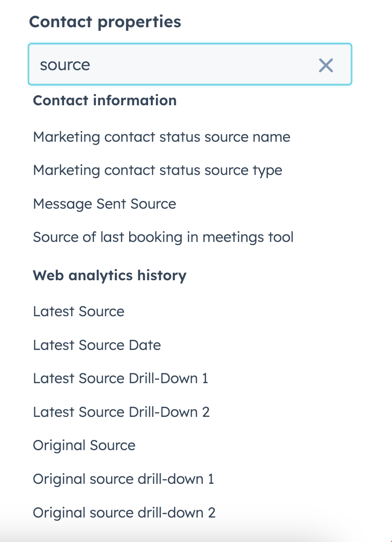
Task: Remove the search query using the clear button
Action: pyautogui.click(x=326, y=65)
